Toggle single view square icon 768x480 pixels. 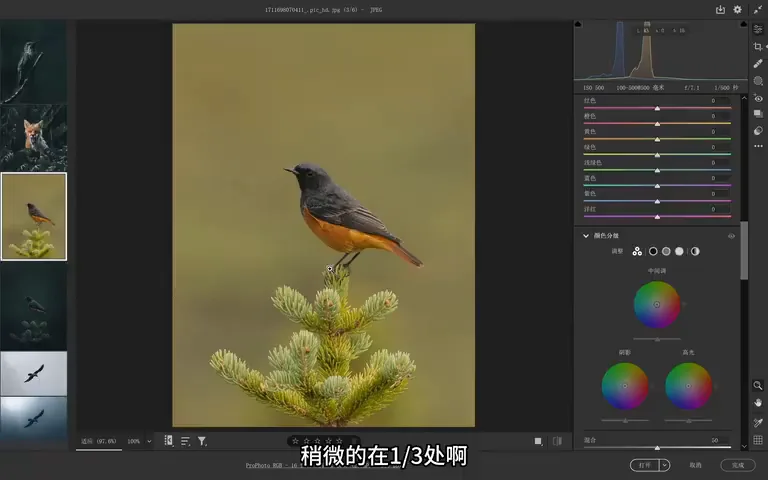pos(538,441)
